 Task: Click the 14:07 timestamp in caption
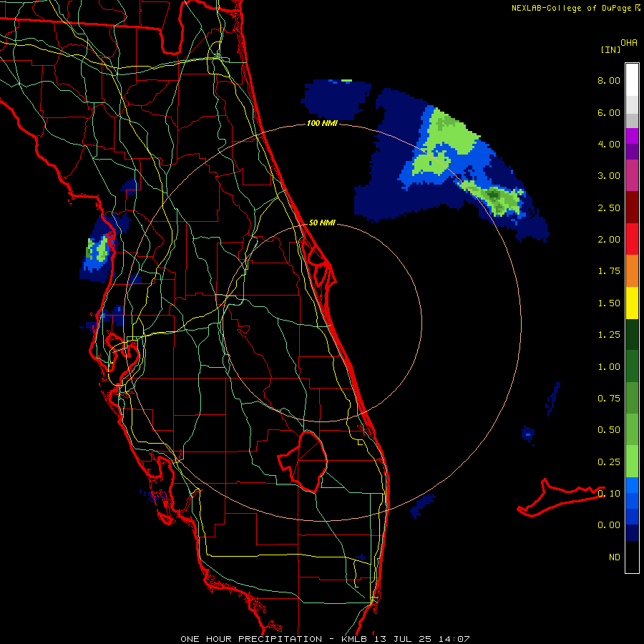point(456,639)
